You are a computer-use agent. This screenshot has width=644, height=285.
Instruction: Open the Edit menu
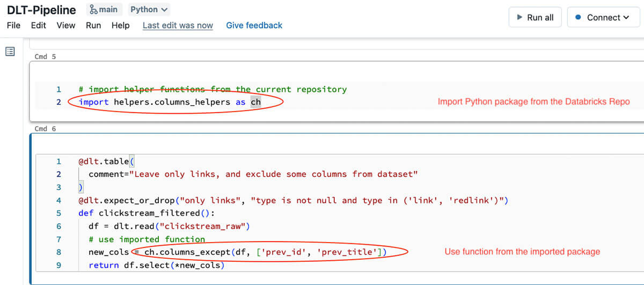[38, 25]
